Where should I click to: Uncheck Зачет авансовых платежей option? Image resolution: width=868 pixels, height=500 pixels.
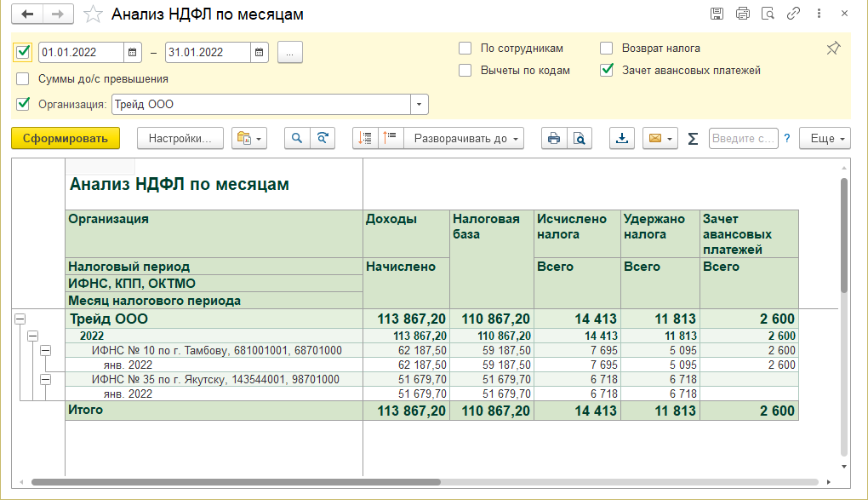(x=607, y=71)
